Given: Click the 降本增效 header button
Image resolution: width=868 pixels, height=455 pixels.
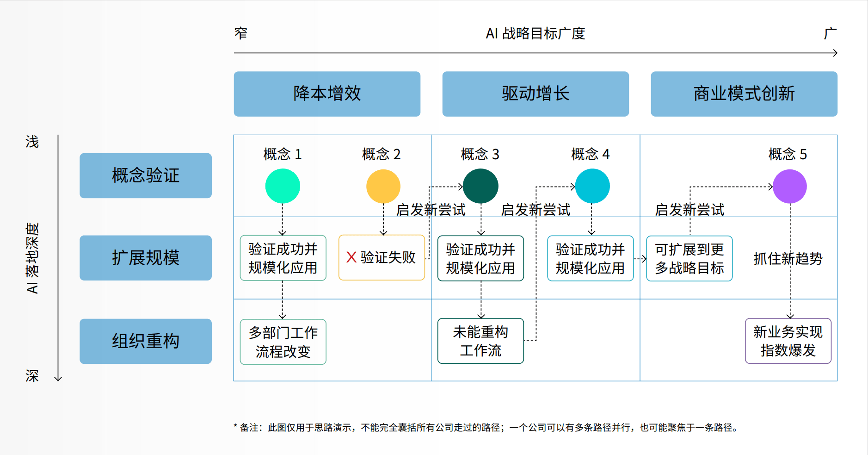Looking at the screenshot, I should pyautogui.click(x=326, y=93).
